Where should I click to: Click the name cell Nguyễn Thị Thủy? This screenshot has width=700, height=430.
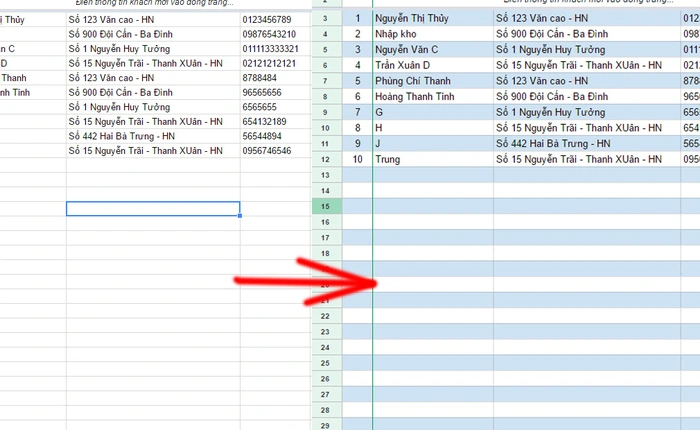(431, 18)
